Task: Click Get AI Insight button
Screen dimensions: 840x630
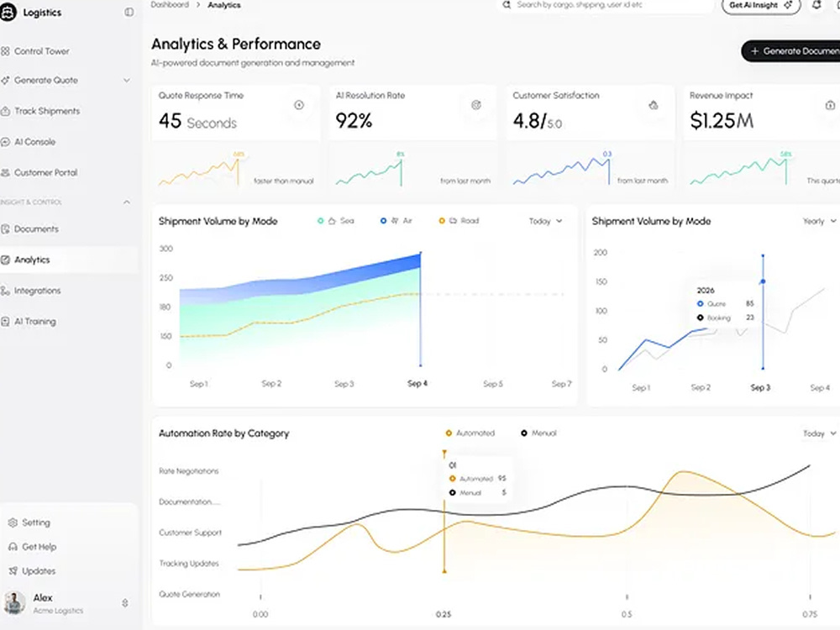Action: pyautogui.click(x=761, y=5)
